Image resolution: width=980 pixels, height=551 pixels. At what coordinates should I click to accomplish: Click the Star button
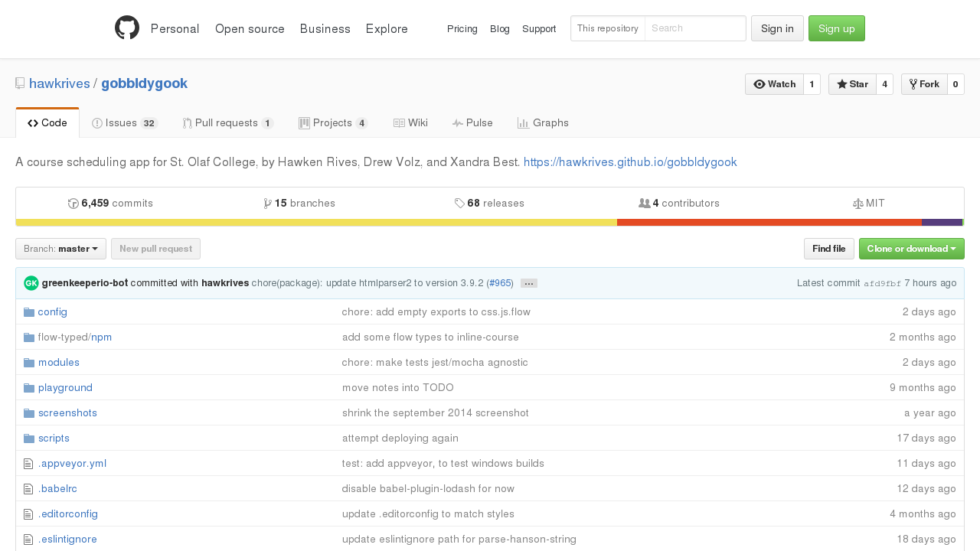(x=852, y=84)
